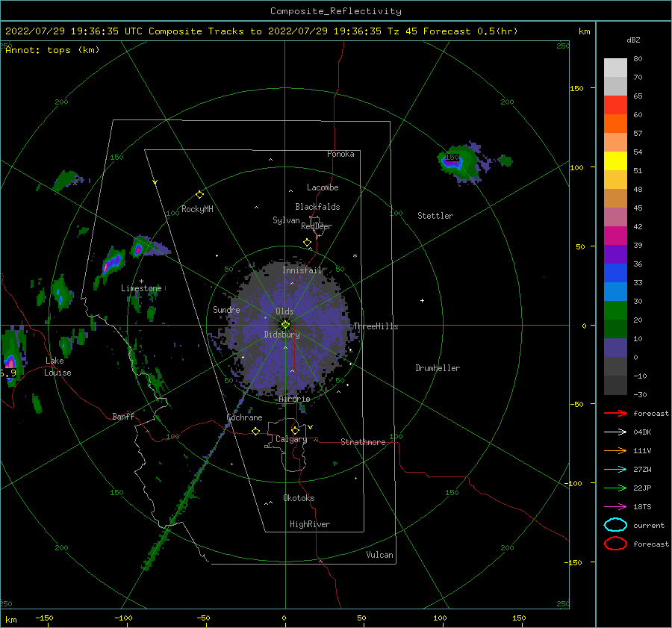This screenshot has width=672, height=628.
Task: Click the Okotoks label
Action: coord(299,498)
